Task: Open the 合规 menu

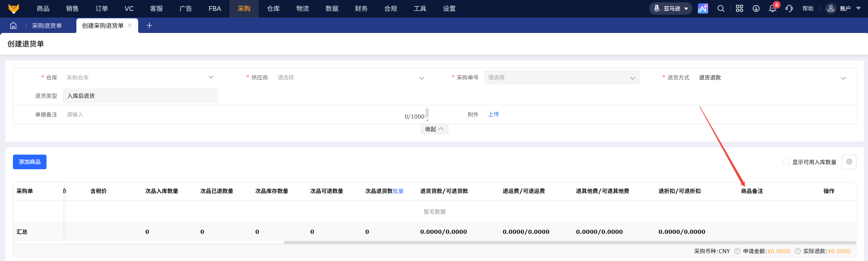Action: [x=391, y=8]
